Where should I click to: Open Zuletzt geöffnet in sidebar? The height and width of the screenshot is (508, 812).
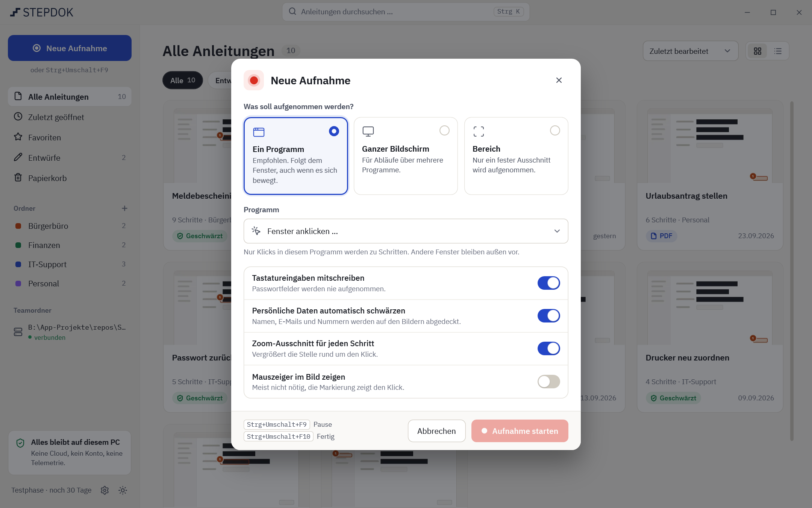(x=70, y=117)
